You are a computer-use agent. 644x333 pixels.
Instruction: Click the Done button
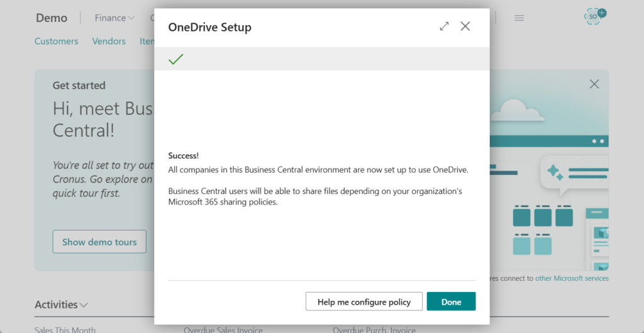451,302
